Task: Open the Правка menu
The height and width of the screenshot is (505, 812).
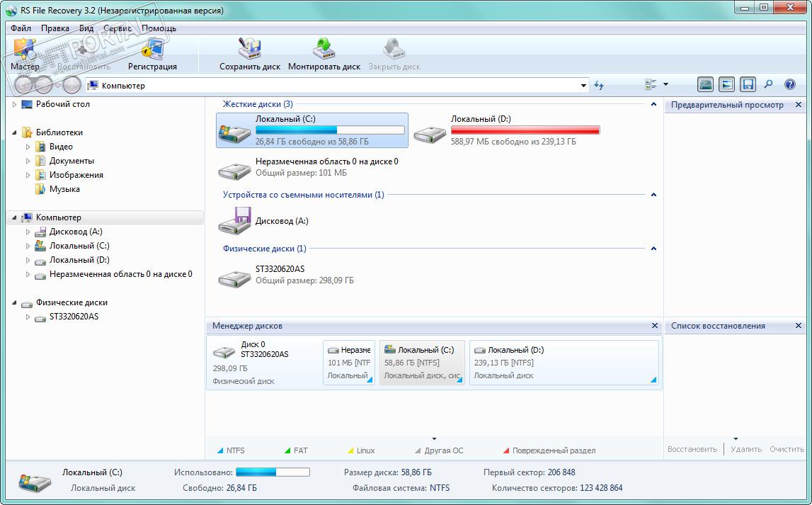Action: point(55,28)
